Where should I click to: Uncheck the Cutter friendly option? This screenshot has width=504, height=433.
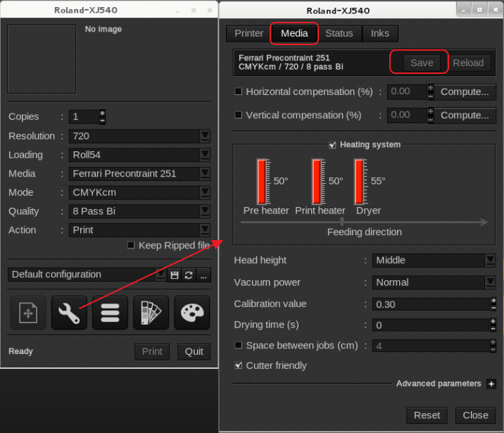point(238,365)
